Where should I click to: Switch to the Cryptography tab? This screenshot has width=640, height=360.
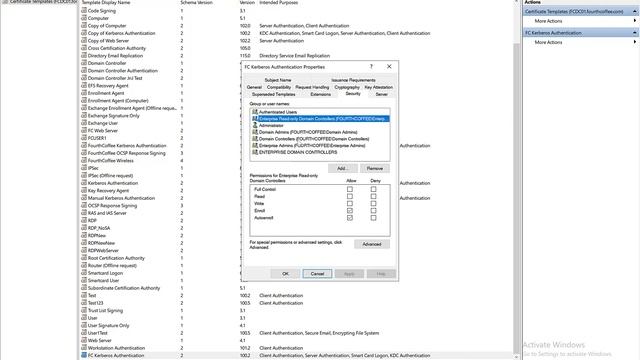pyautogui.click(x=347, y=87)
